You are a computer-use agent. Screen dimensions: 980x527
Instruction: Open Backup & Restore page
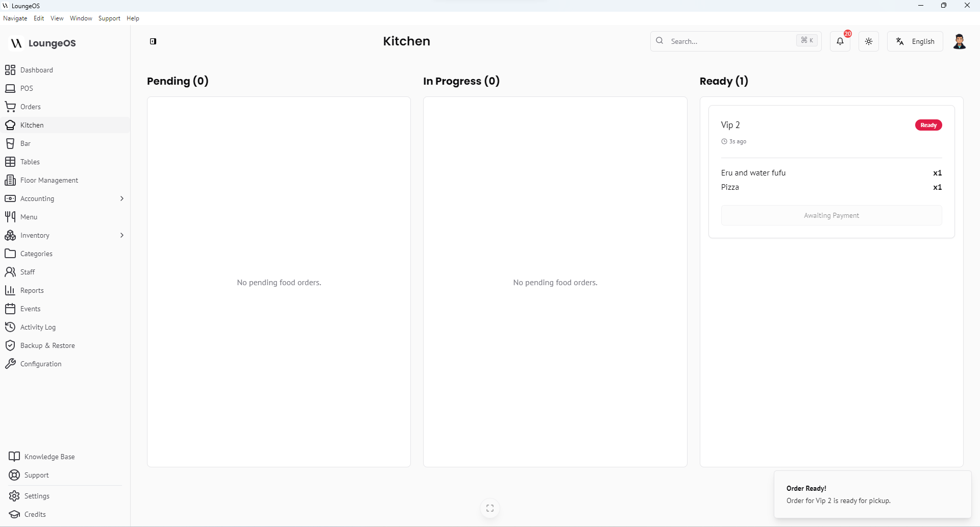[47, 345]
